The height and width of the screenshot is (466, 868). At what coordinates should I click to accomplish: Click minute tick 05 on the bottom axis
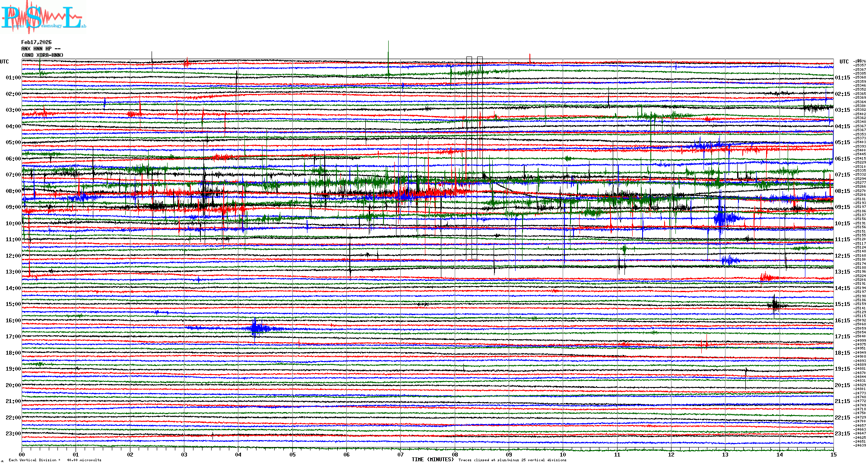pyautogui.click(x=292, y=455)
